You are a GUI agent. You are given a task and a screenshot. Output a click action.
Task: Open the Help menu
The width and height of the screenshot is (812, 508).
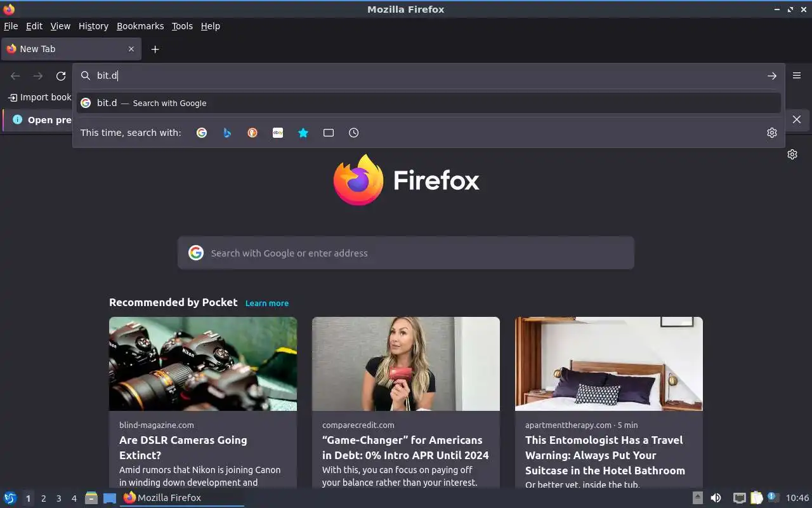(x=211, y=26)
